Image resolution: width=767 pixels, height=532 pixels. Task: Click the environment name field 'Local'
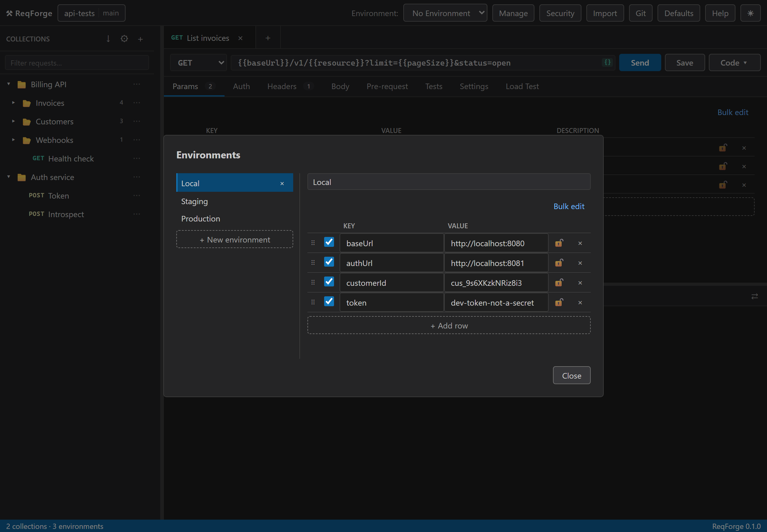pos(449,182)
